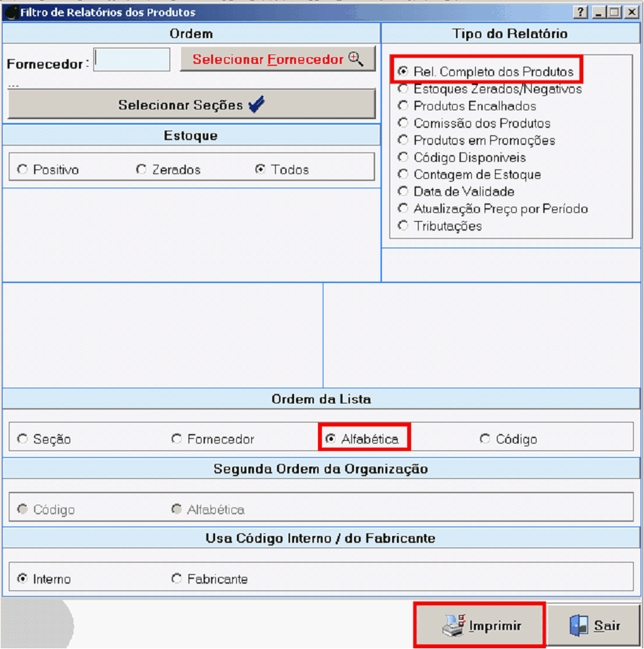Order the list by Fornecedor

pyautogui.click(x=177, y=439)
